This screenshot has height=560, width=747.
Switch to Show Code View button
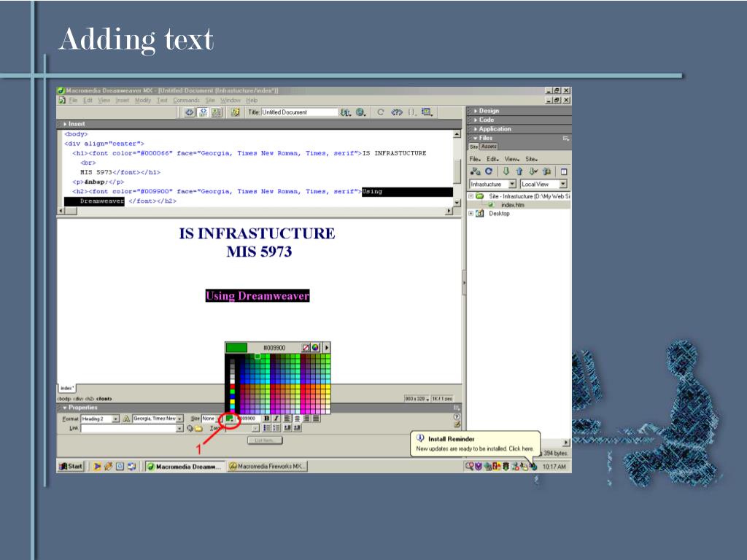point(190,112)
